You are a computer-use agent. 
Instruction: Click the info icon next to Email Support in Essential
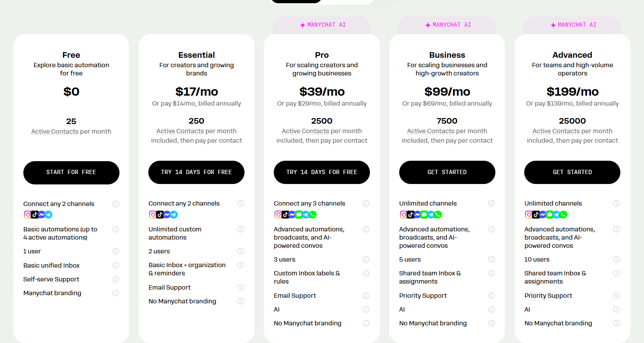(241, 287)
